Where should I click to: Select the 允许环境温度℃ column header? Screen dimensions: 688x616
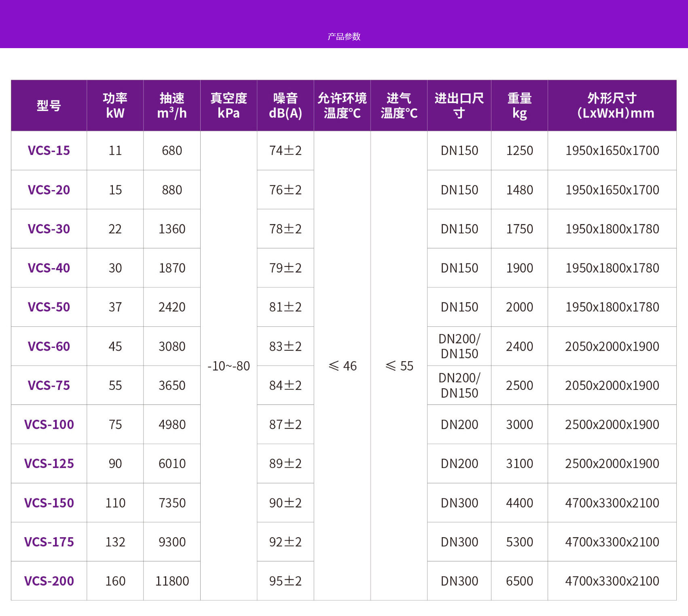point(342,106)
